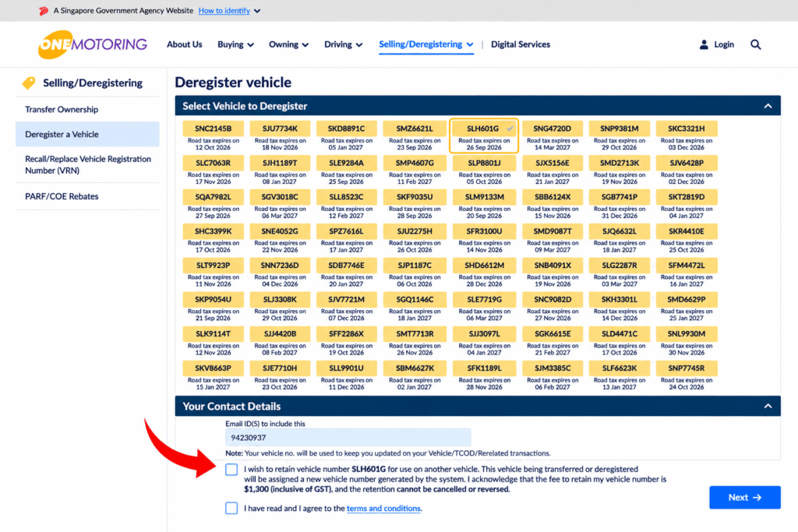
Task: Select vehicle SJH1189T plate
Action: pyautogui.click(x=280, y=163)
